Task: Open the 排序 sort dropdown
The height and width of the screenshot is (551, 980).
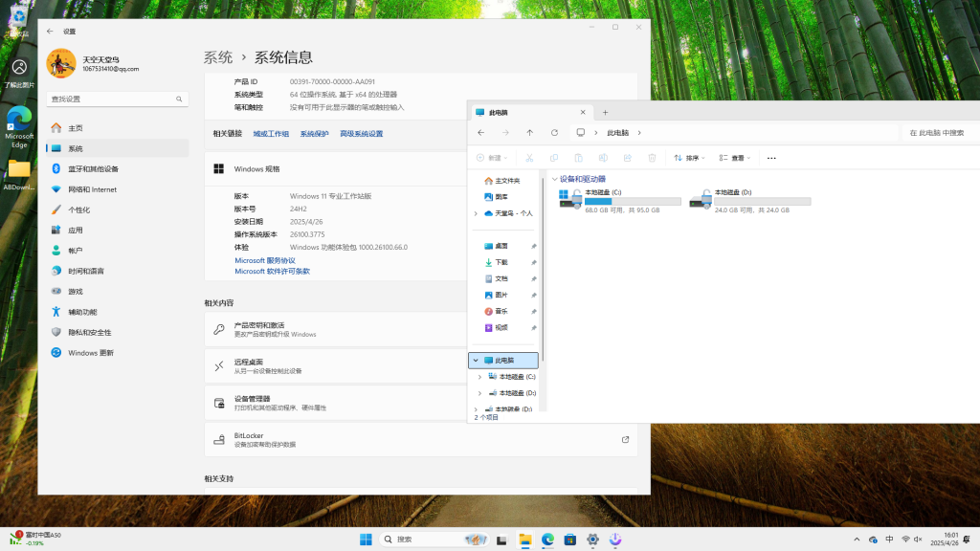Action: (689, 158)
